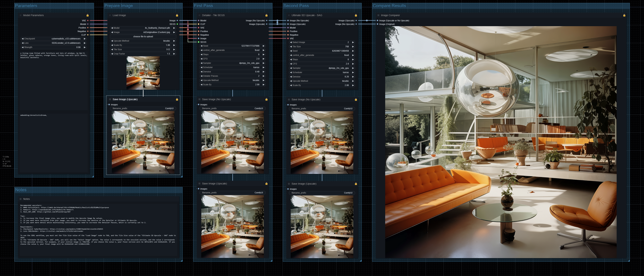This screenshot has width=644, height=276.
Task: Click the Image Comparer node lock icon
Action: pos(624,15)
